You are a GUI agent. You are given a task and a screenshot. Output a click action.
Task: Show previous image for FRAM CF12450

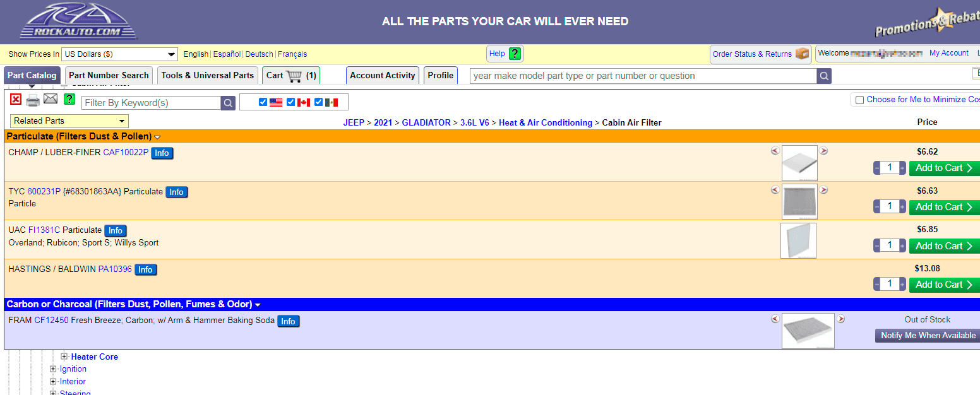[x=775, y=319]
